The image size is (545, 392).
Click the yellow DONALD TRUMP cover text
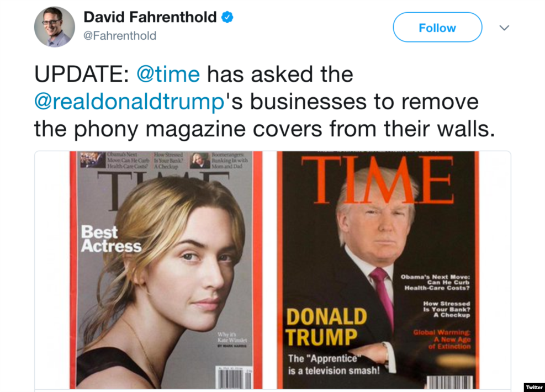pos(326,327)
